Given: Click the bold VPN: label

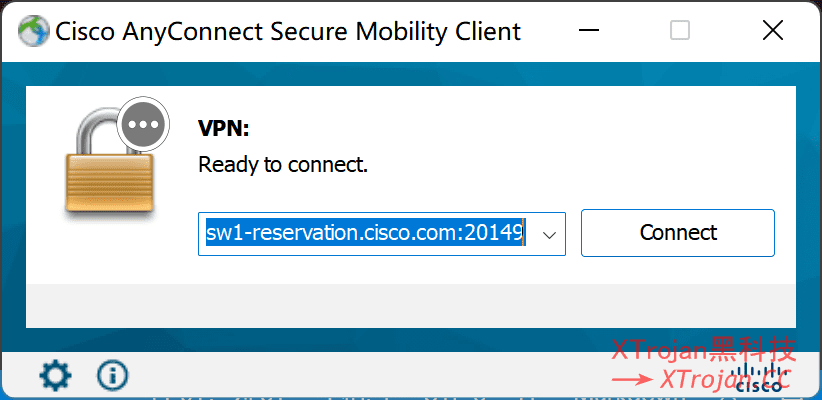Looking at the screenshot, I should pyautogui.click(x=223, y=129).
